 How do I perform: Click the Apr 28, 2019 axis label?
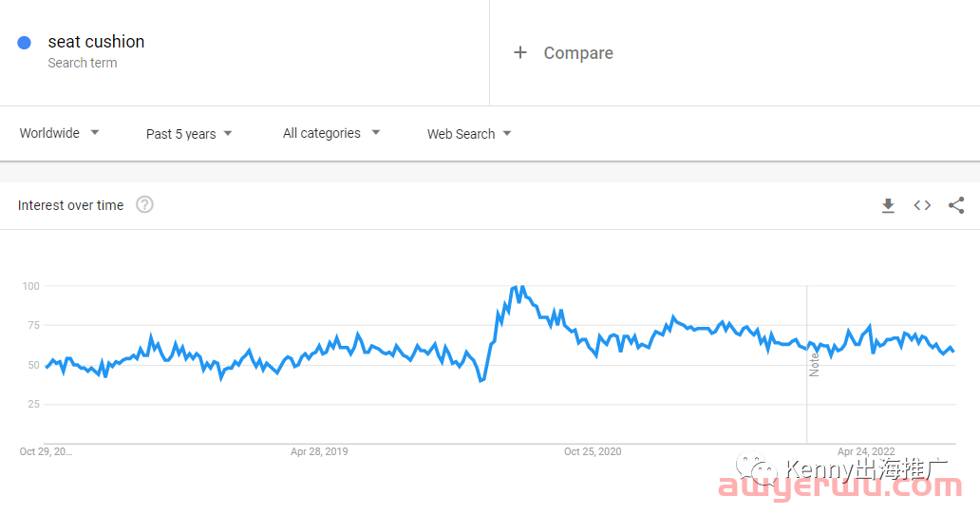(319, 451)
